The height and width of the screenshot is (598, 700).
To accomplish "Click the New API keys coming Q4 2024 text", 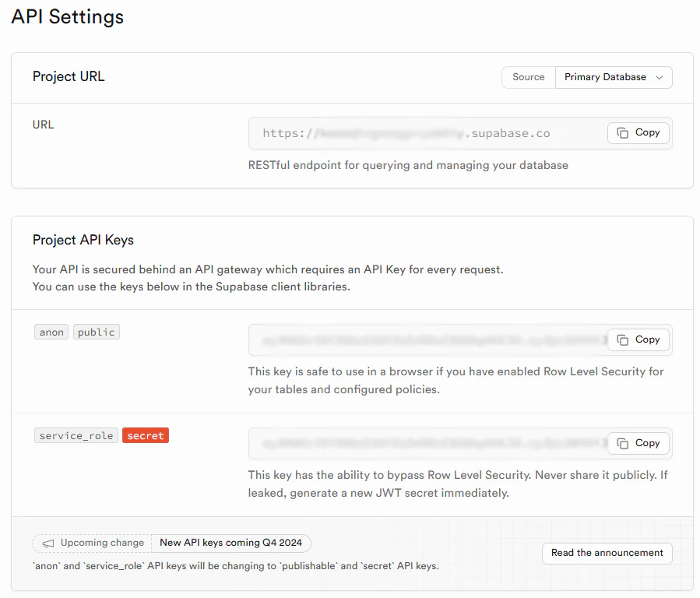I will tap(230, 543).
